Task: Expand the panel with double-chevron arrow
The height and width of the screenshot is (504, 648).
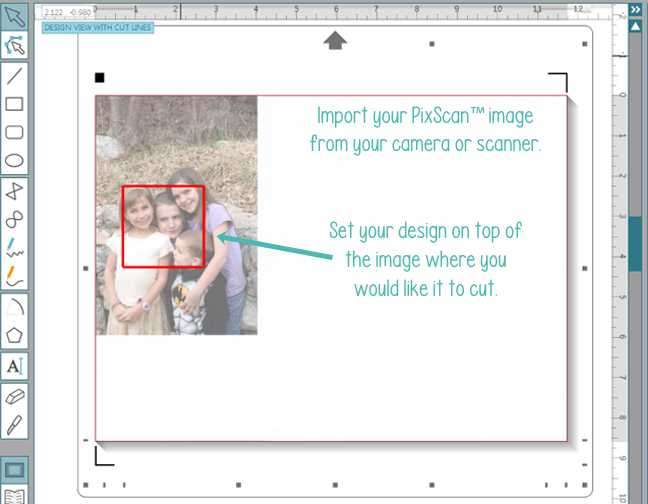Action: pos(635,9)
